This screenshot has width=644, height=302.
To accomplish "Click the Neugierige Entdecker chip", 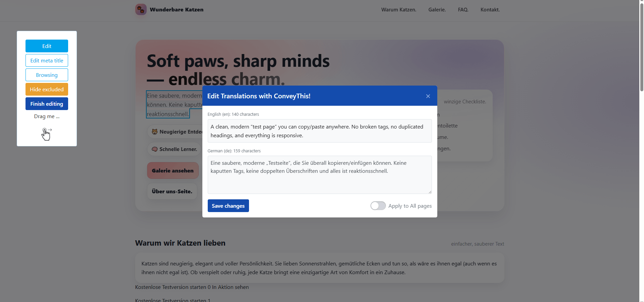I will point(175,132).
